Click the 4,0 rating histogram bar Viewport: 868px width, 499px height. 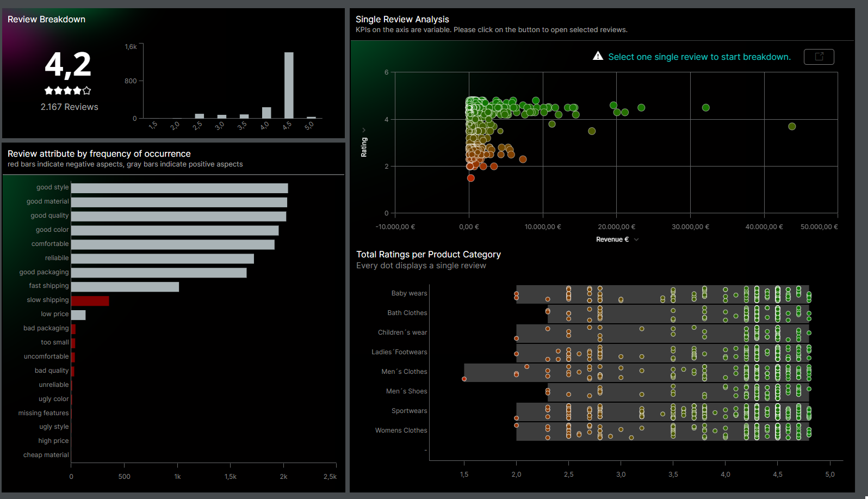(x=266, y=113)
